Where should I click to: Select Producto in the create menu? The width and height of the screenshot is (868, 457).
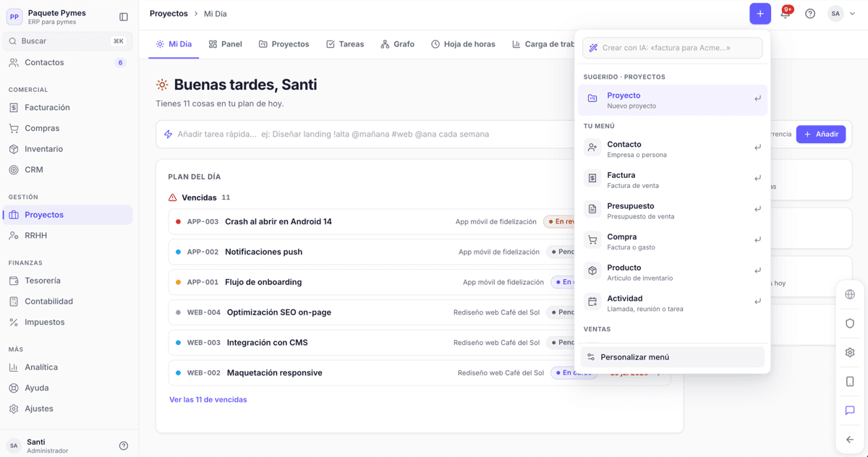tap(671, 272)
